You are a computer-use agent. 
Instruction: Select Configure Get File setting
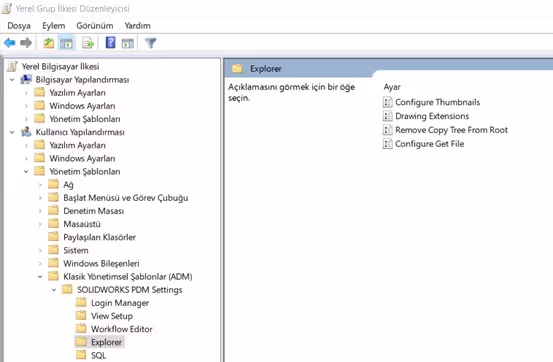[x=430, y=144]
